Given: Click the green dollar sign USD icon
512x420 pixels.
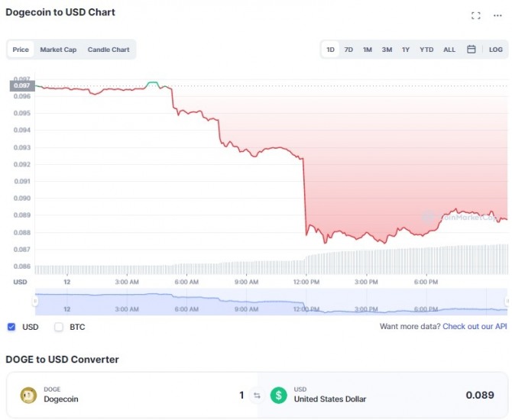Looking at the screenshot, I should pyautogui.click(x=278, y=396).
